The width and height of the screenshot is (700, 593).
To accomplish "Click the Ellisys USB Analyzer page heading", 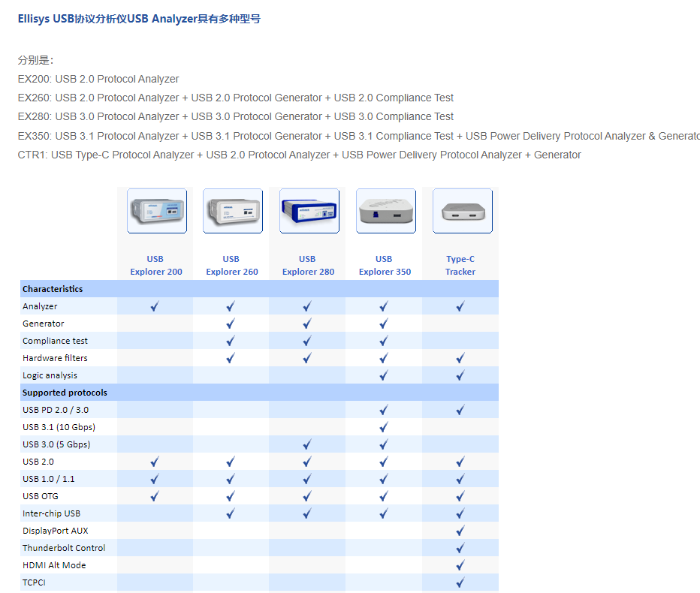I will click(x=139, y=19).
